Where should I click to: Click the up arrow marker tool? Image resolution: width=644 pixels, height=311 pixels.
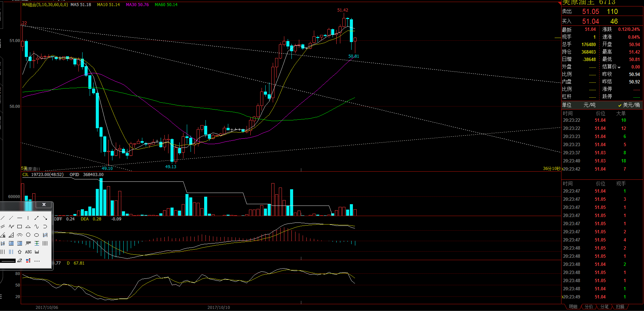(x=20, y=252)
